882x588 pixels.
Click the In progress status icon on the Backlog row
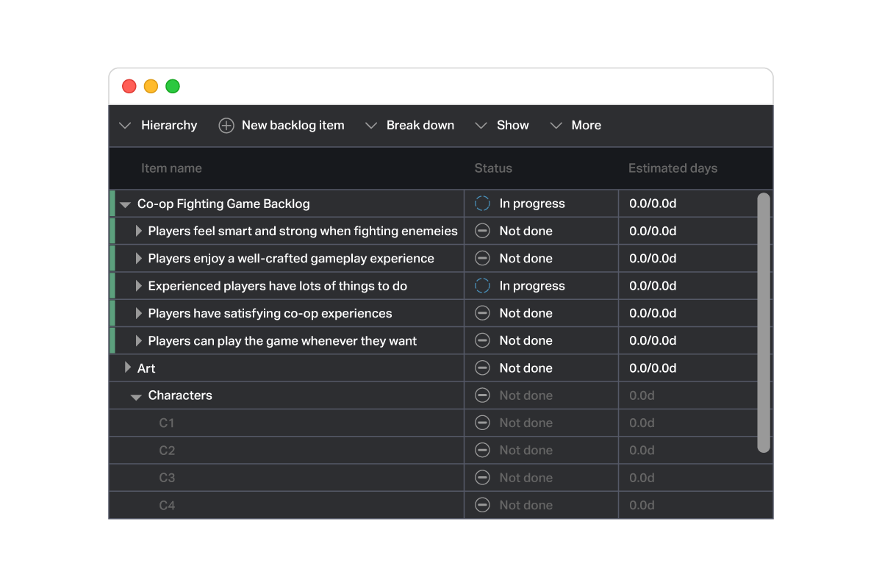click(482, 203)
